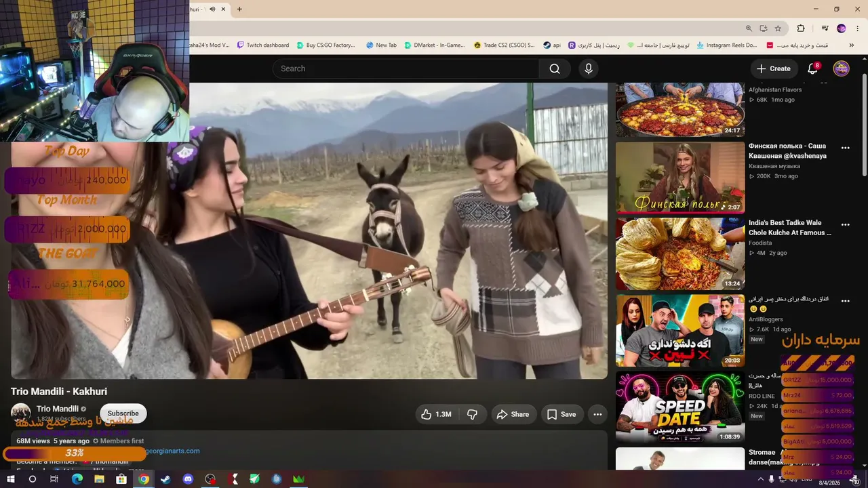Image resolution: width=868 pixels, height=488 pixels.
Task: Open the Chrome profile avatar
Action: 842,28
